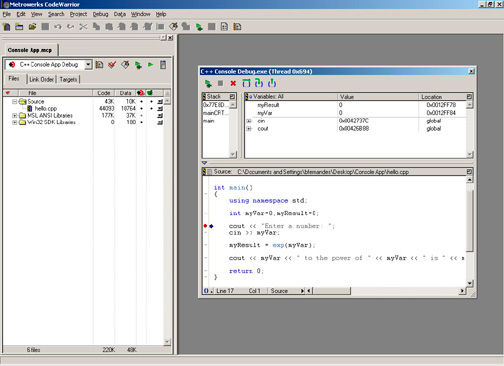
Task: Click the Open folder icon in main toolbar
Action: (x=32, y=27)
